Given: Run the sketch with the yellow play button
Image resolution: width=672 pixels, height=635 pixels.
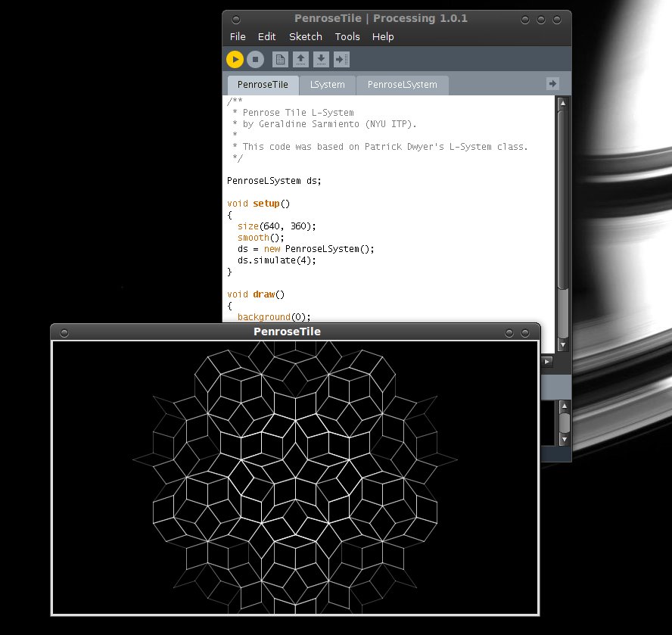Looking at the screenshot, I should (235, 59).
